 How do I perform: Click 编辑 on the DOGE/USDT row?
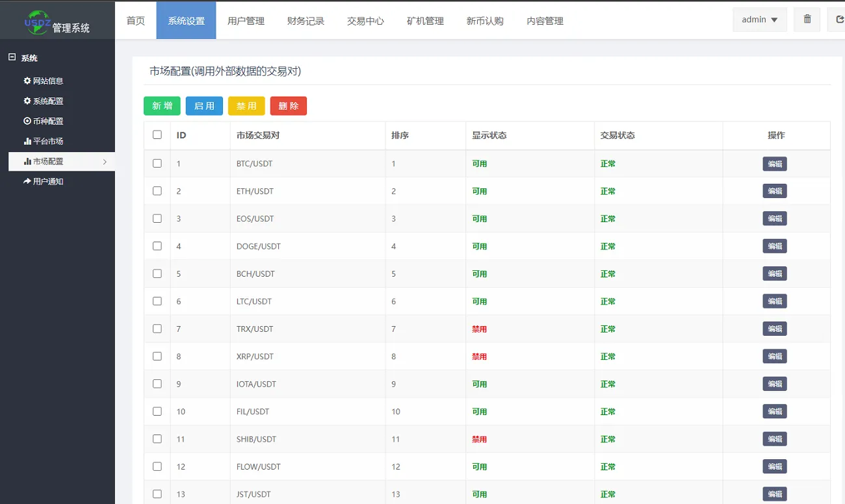774,246
